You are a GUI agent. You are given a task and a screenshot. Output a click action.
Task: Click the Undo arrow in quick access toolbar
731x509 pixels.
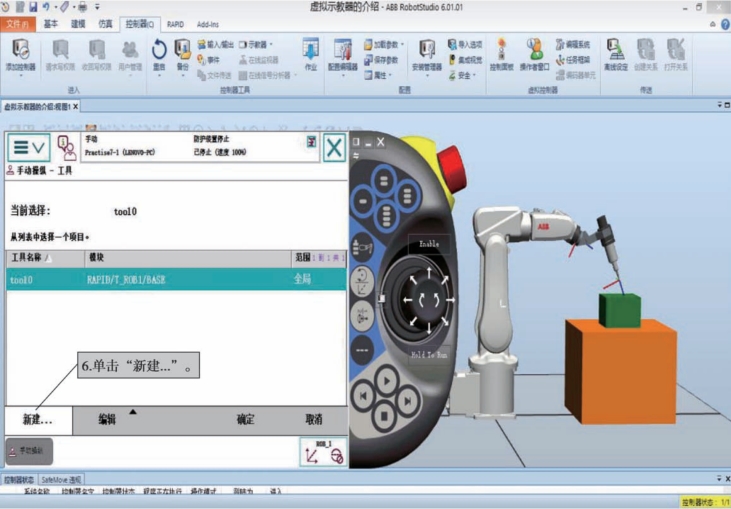pyautogui.click(x=46, y=7)
